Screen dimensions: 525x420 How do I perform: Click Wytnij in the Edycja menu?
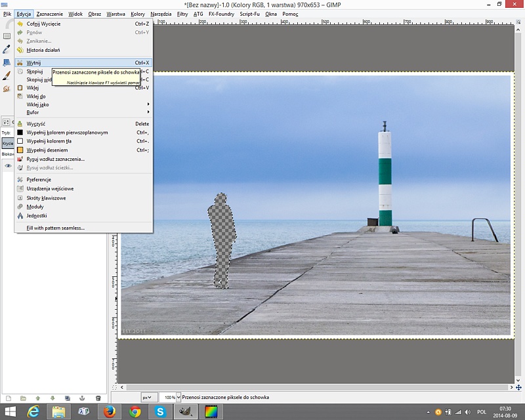pos(34,63)
